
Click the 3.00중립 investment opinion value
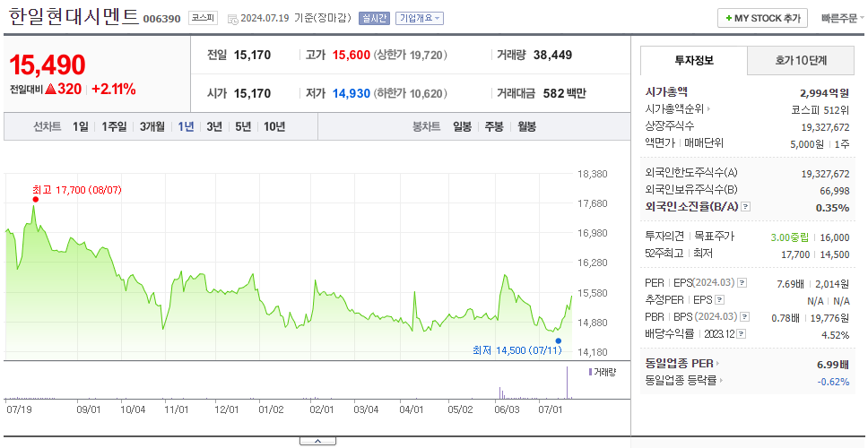tap(789, 237)
